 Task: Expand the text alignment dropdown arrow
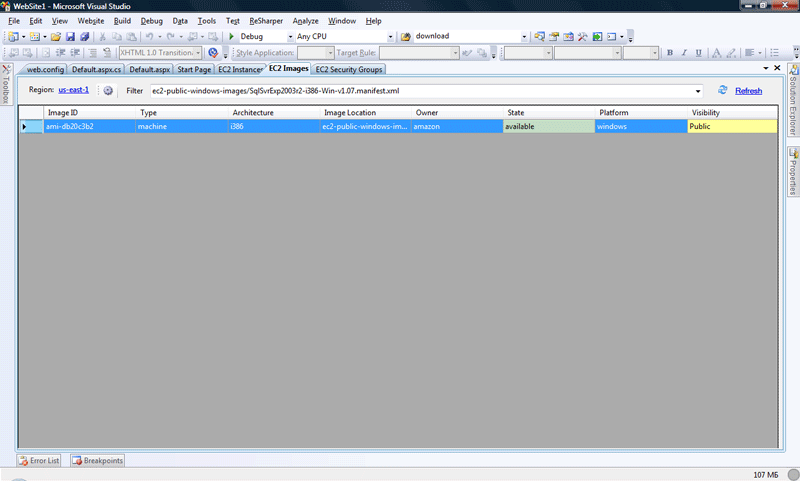760,53
